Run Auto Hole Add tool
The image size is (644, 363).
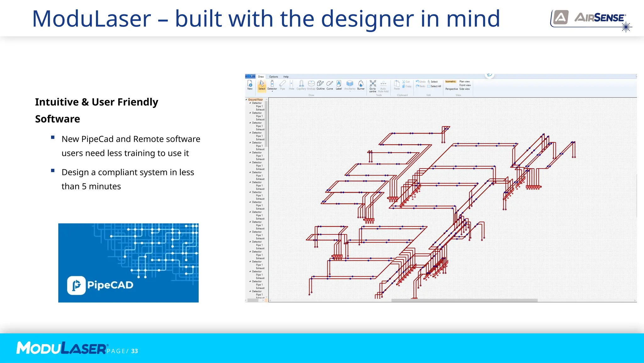tap(383, 86)
